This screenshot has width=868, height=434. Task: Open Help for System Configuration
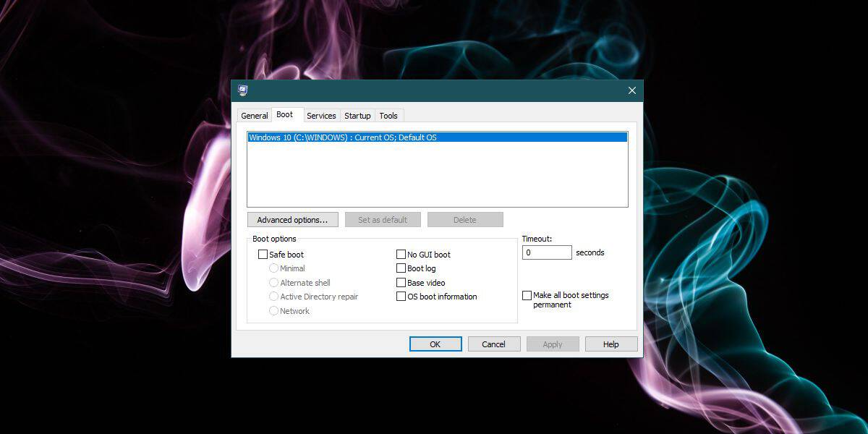click(x=611, y=344)
